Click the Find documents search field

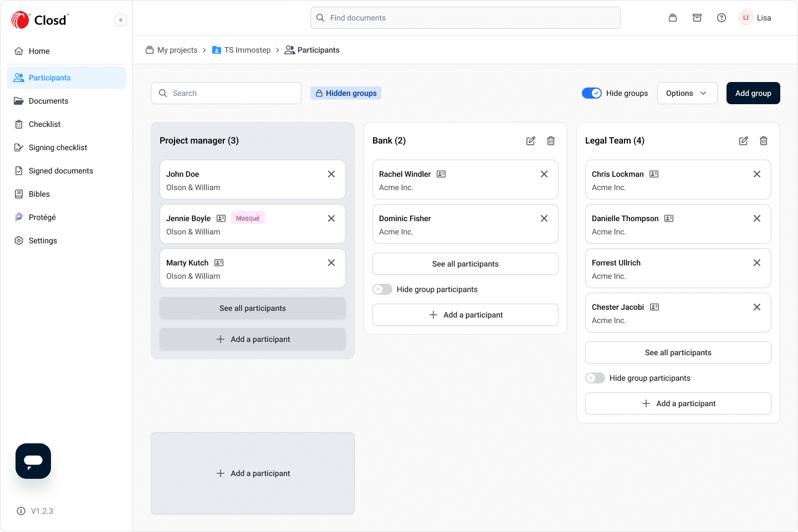click(465, 18)
